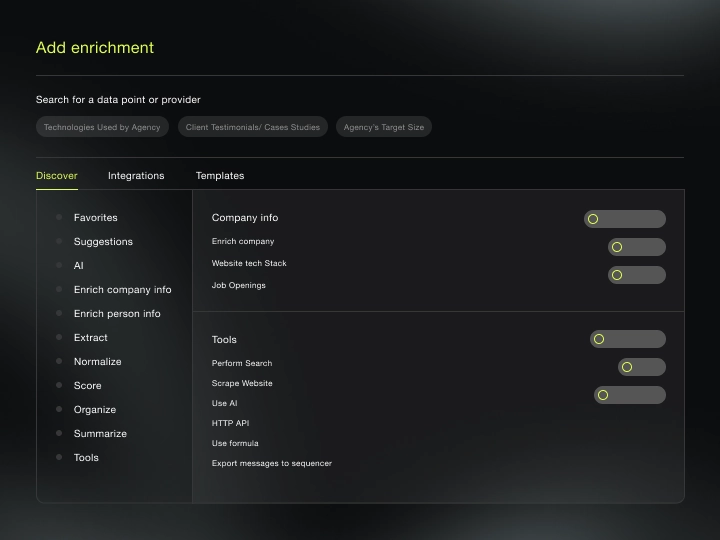Click the Search for a data point field

pyautogui.click(x=118, y=100)
